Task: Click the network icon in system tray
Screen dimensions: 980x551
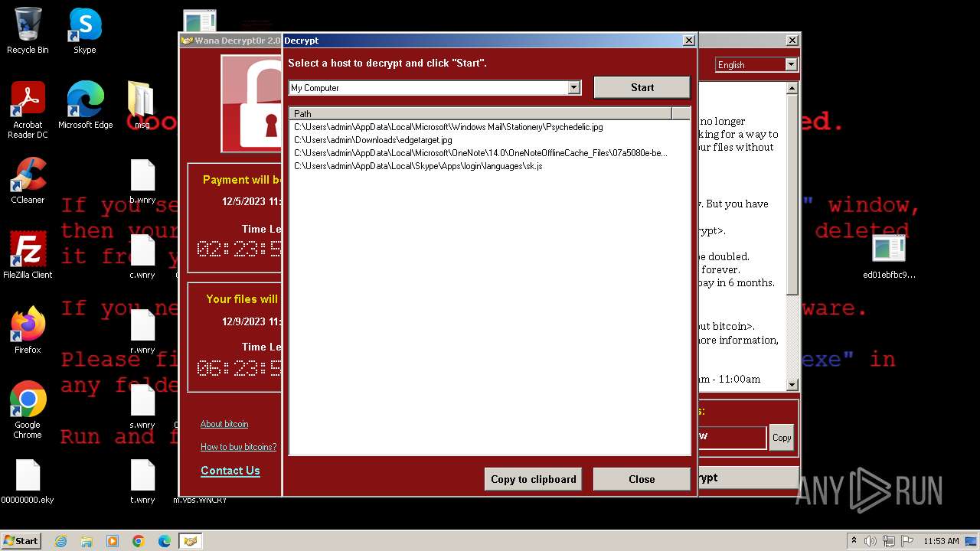Action: pos(889,541)
